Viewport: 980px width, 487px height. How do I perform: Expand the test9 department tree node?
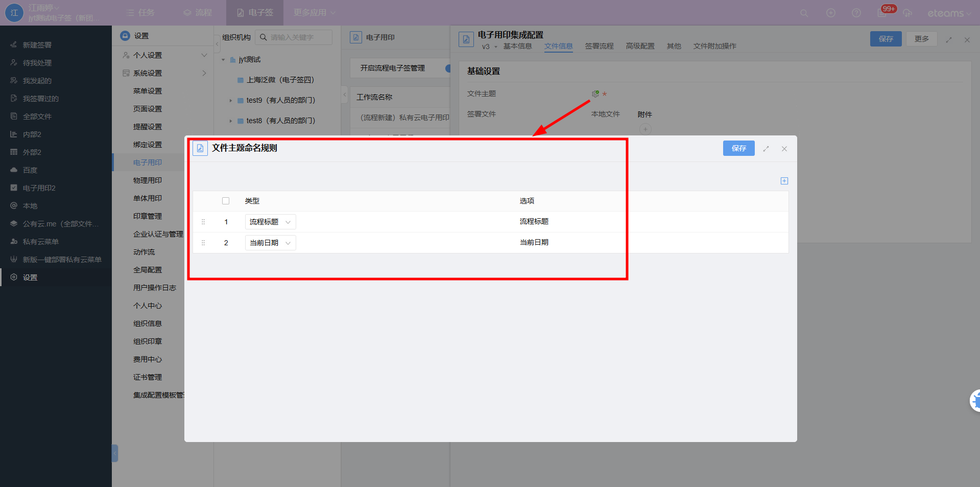coord(231,101)
